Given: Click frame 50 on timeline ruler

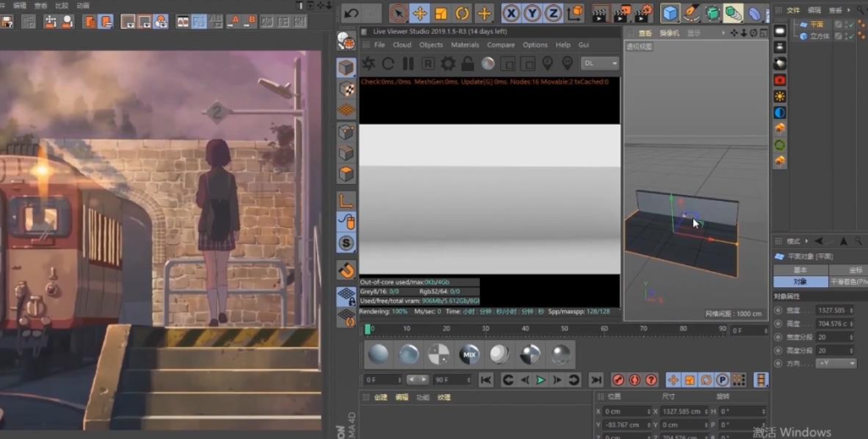Looking at the screenshot, I should pyautogui.click(x=564, y=329).
